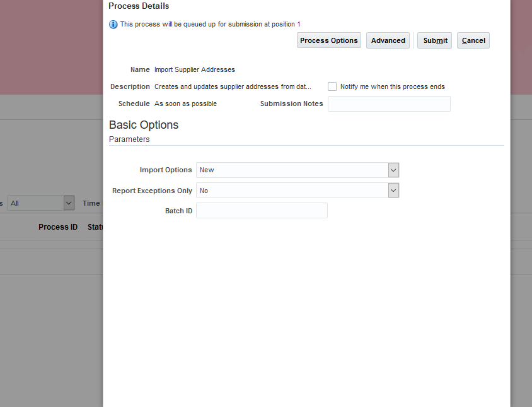Submit the Import Supplier Addresses process

pos(434,40)
